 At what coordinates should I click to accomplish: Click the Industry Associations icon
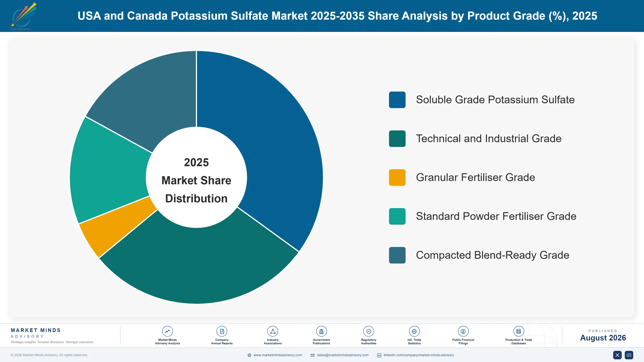(x=273, y=331)
